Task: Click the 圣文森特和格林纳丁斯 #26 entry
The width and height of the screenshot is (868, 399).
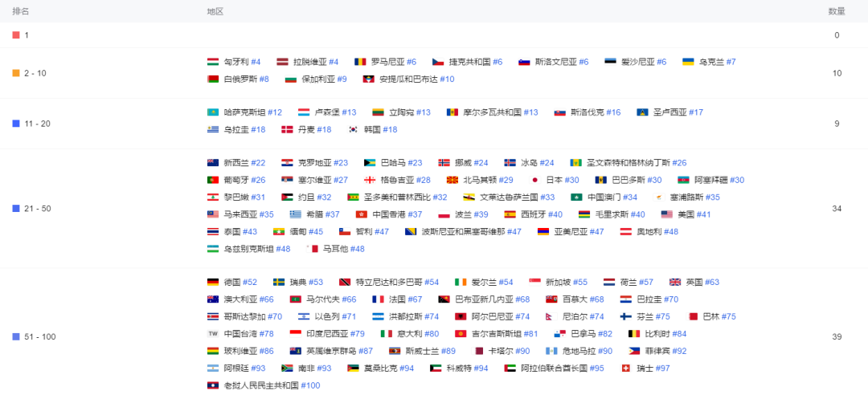Action: 628,162
